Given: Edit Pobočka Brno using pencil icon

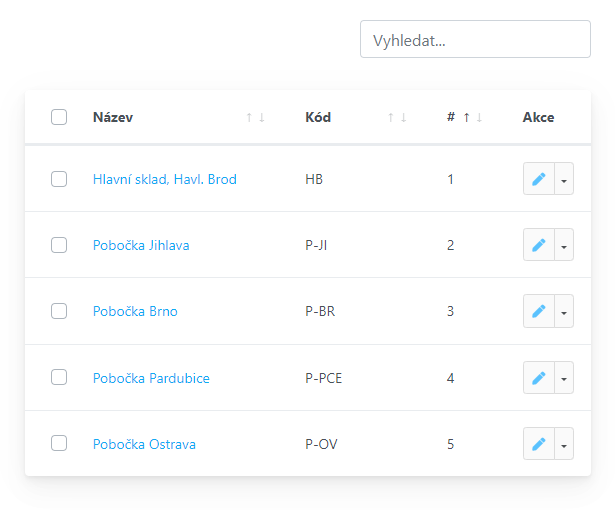Looking at the screenshot, I should 539,311.
